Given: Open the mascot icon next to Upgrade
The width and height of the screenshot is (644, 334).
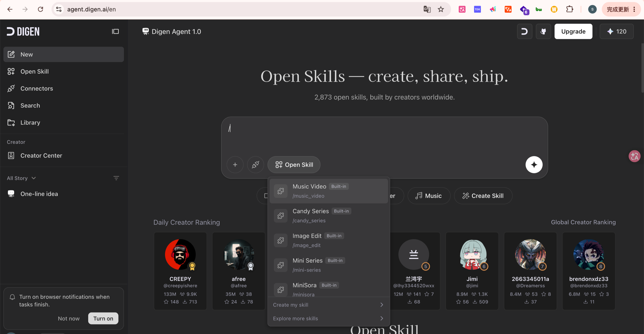Looking at the screenshot, I should [x=543, y=31].
